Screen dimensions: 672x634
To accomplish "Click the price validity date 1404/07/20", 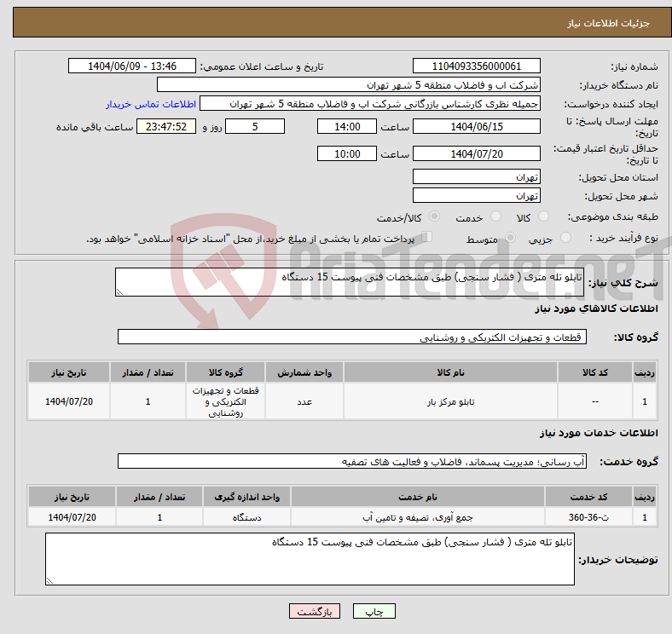I will pyautogui.click(x=476, y=153).
